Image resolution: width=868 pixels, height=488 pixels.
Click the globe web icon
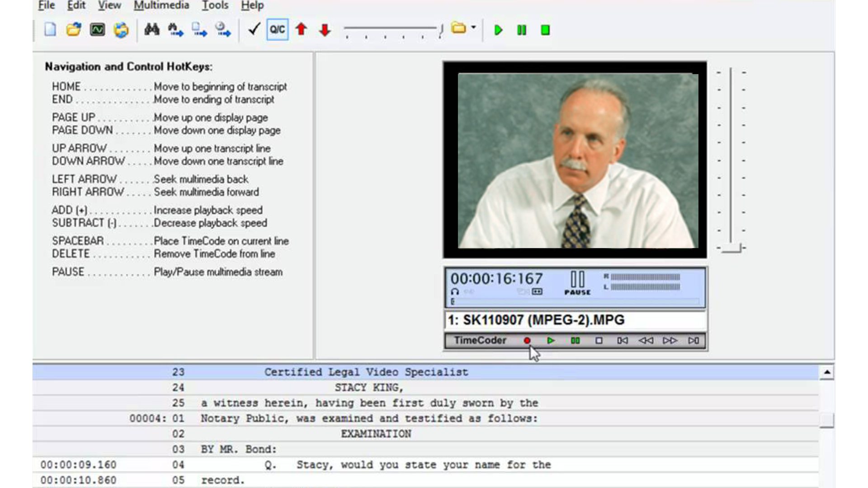pos(121,30)
